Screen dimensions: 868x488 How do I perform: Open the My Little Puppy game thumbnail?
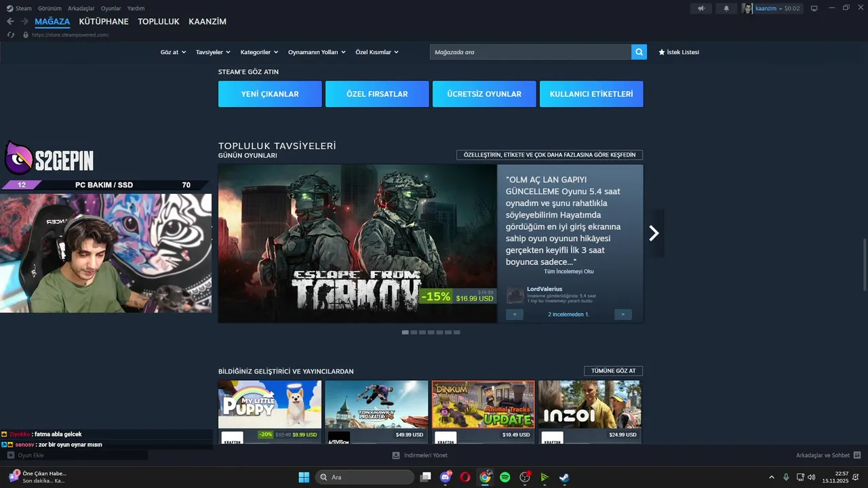click(270, 404)
